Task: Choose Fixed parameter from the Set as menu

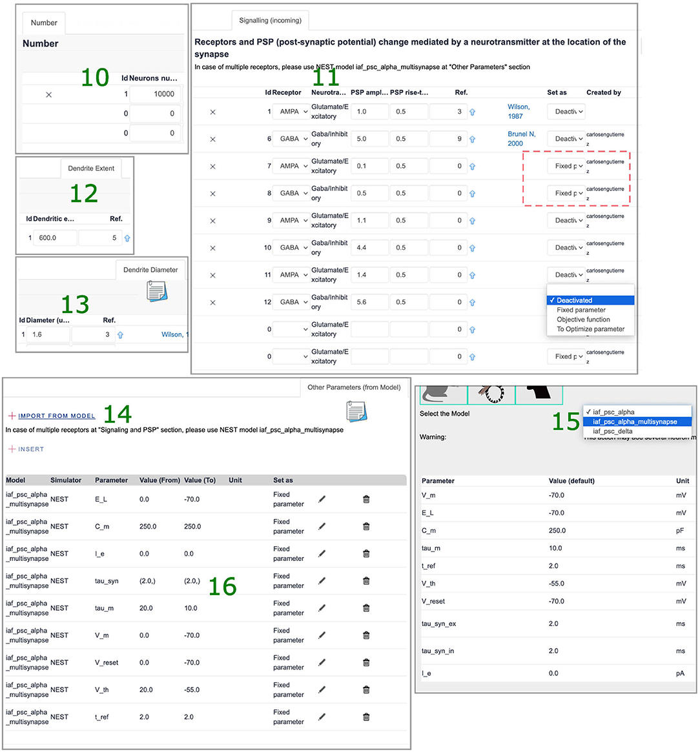Action: pyautogui.click(x=590, y=310)
